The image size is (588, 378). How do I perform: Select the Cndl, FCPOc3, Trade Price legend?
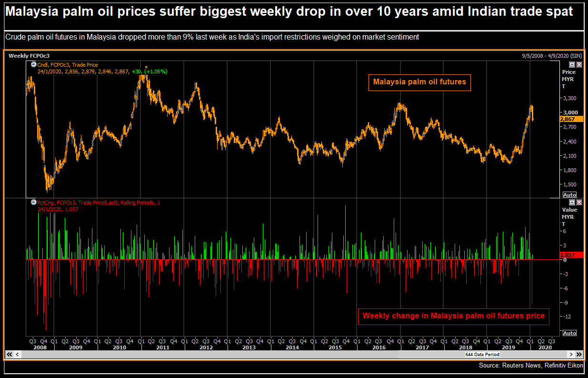point(68,65)
